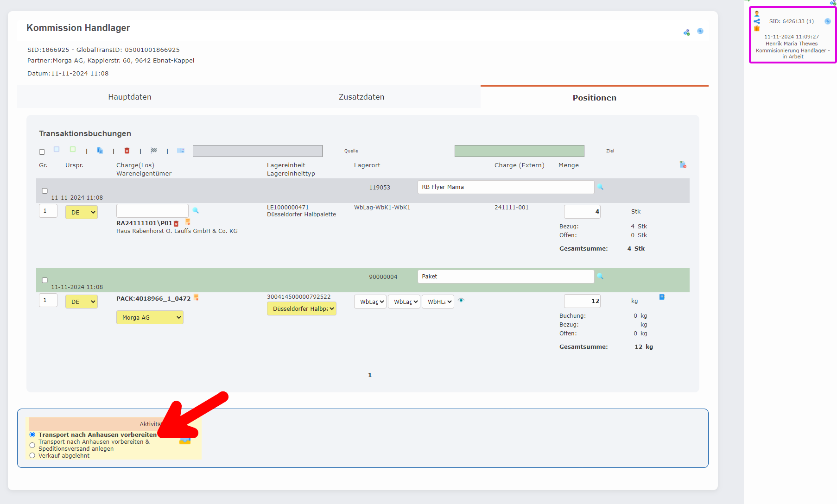Check the checkbox in the gray 119053 row
The width and height of the screenshot is (837, 504).
click(44, 190)
